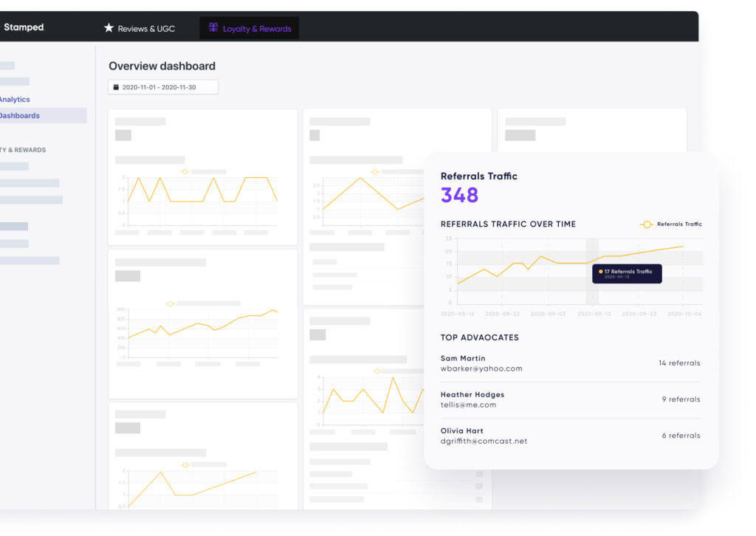
Task: Click the 348 Referrals Traffic total
Action: pyautogui.click(x=459, y=195)
